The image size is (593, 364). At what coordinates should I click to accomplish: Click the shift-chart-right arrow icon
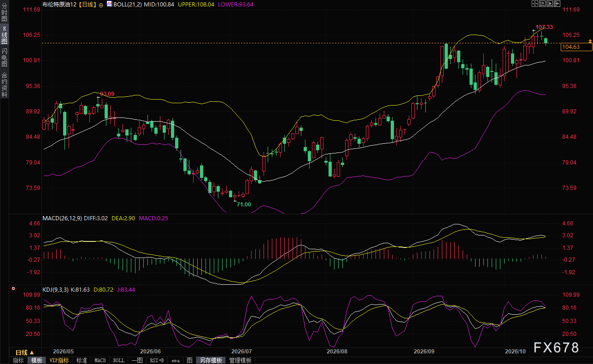[557, 4]
